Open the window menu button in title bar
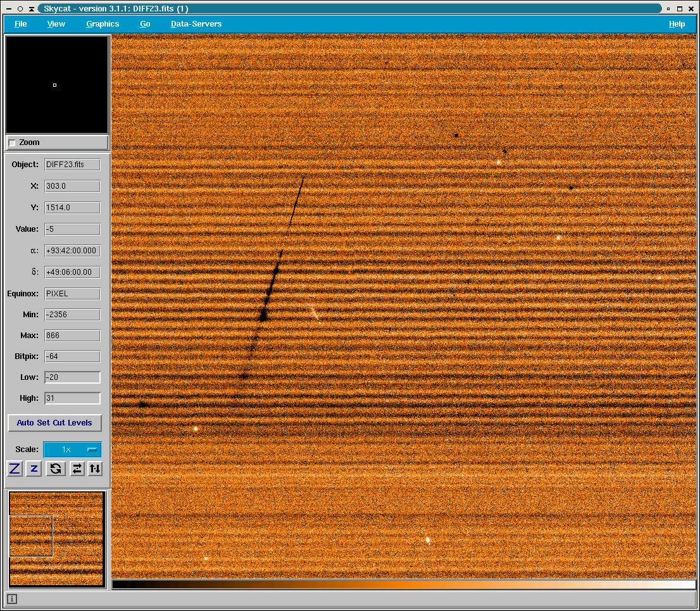 click(x=8, y=8)
